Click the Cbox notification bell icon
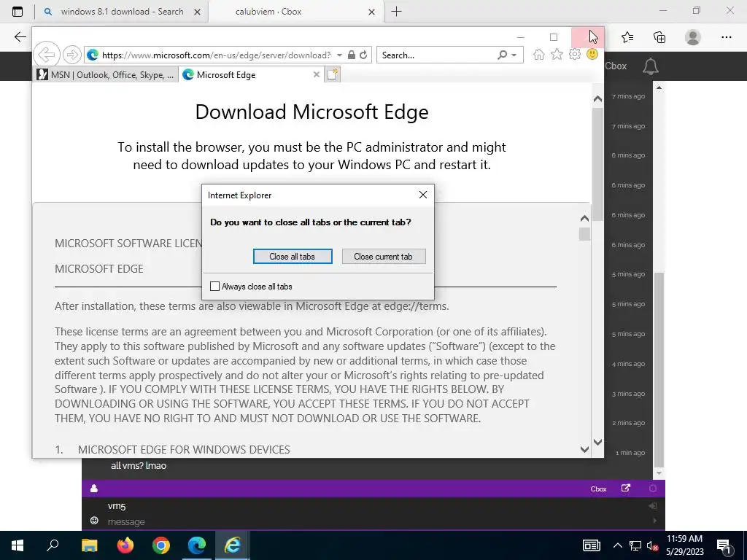 coord(650,66)
